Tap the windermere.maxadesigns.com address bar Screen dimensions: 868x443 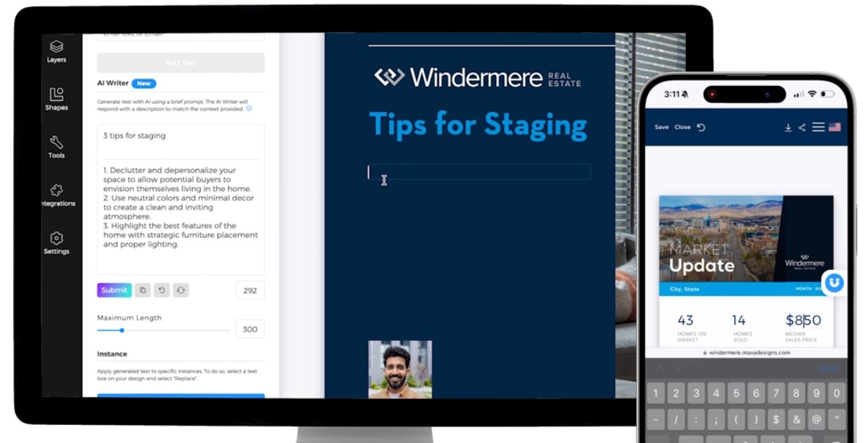[746, 353]
